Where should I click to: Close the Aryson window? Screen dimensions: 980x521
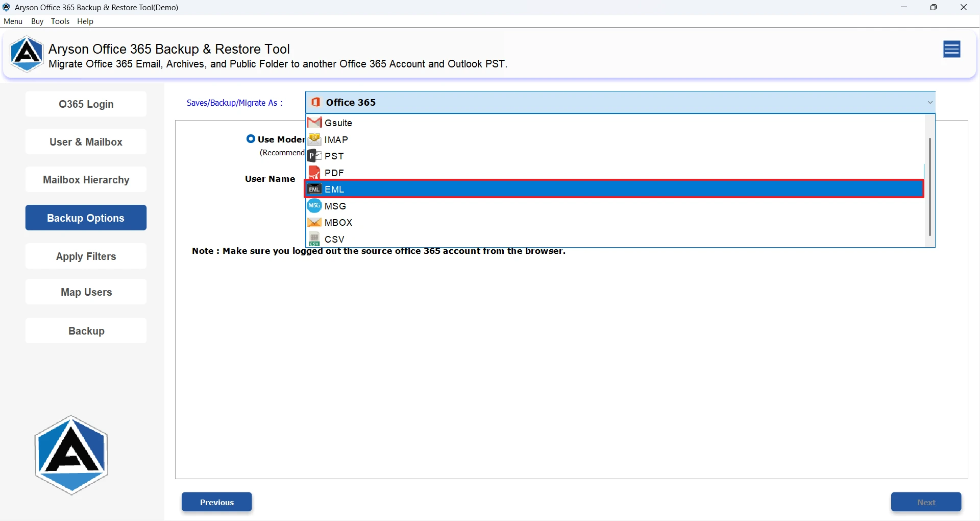click(964, 7)
